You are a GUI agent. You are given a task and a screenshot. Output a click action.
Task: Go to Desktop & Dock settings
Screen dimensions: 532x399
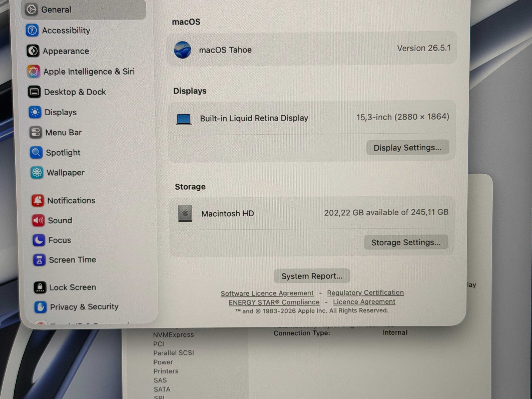coord(75,92)
